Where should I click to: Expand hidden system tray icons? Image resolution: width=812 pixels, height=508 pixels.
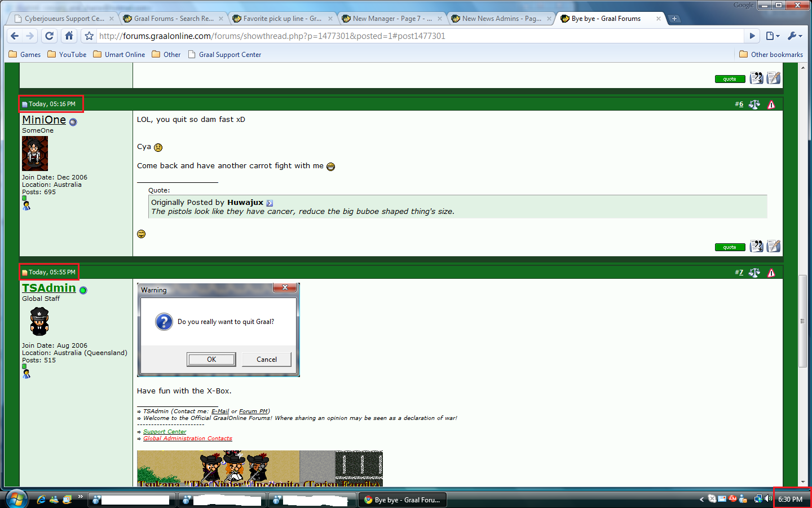click(x=701, y=500)
